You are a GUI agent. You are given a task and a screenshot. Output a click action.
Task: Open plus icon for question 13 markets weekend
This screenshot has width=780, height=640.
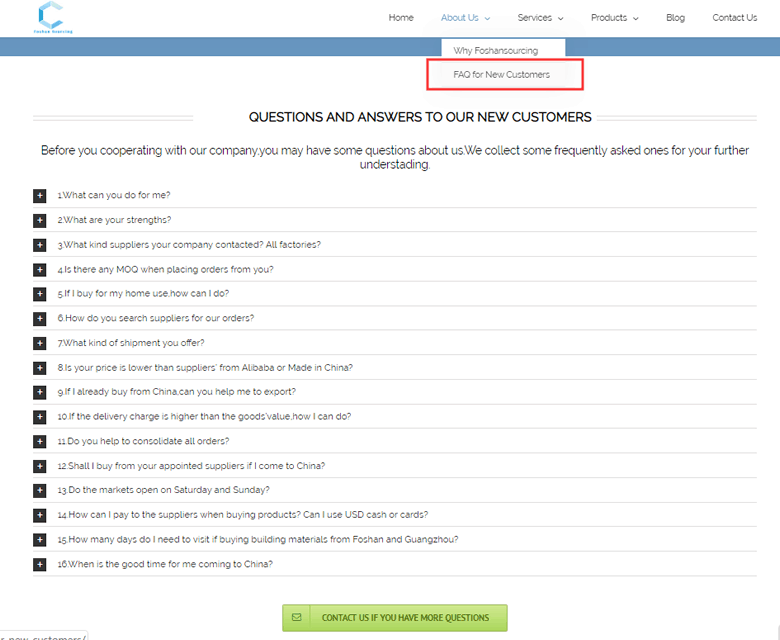[40, 491]
